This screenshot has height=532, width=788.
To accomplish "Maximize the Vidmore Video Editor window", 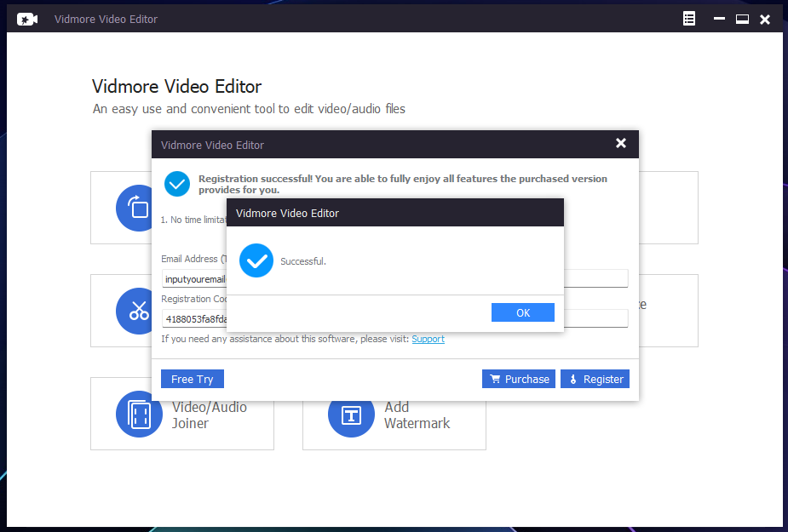I will [x=742, y=19].
